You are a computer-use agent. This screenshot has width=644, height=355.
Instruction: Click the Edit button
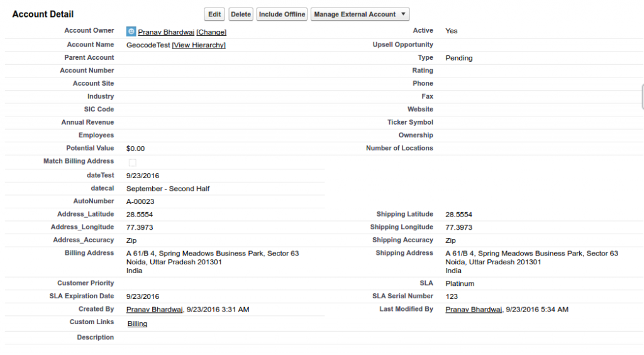point(214,14)
